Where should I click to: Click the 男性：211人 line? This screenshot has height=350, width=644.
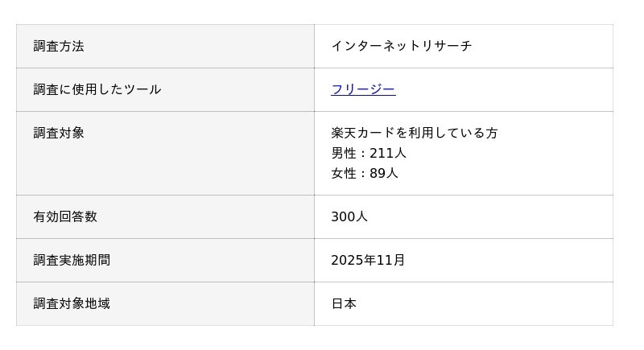tap(368, 153)
